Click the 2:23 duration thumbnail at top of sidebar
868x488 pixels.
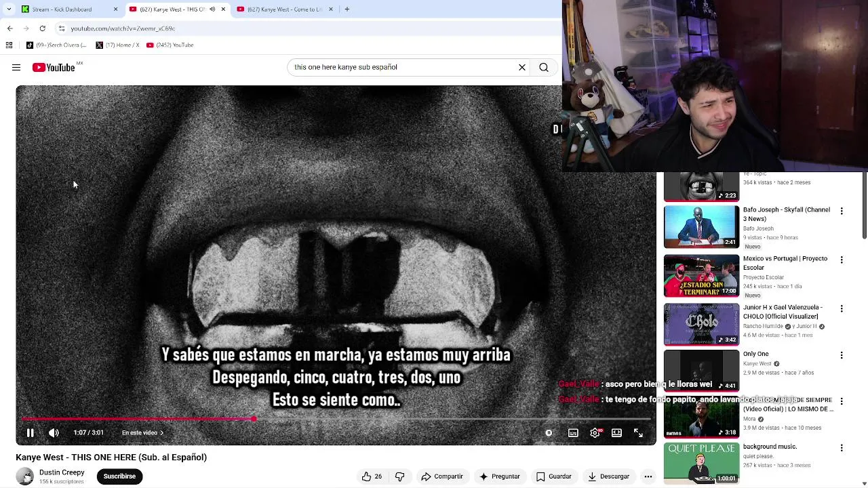tap(701, 187)
